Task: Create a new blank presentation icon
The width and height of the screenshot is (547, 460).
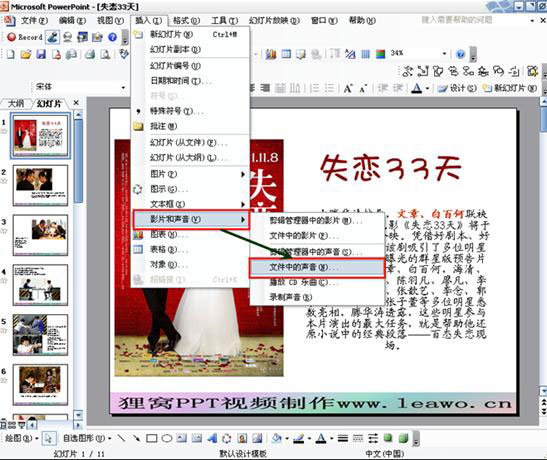Action: coord(10,54)
